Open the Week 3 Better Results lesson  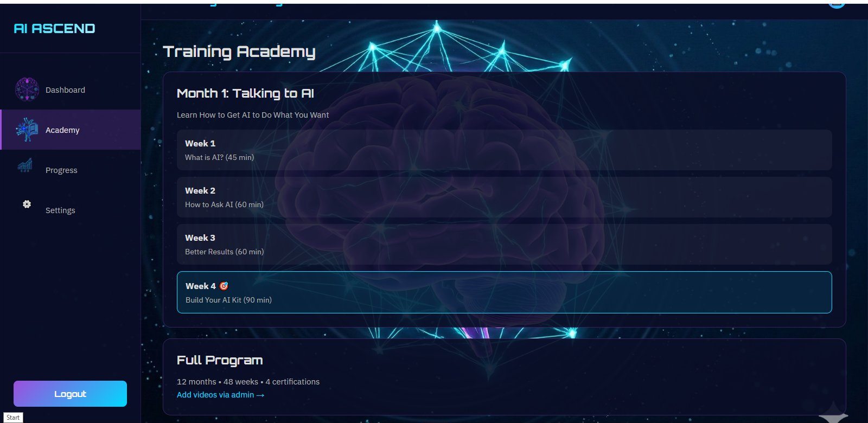(504, 245)
